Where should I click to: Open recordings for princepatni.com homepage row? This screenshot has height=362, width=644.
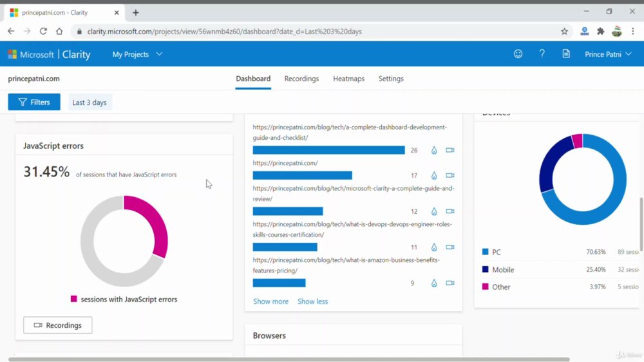[450, 175]
